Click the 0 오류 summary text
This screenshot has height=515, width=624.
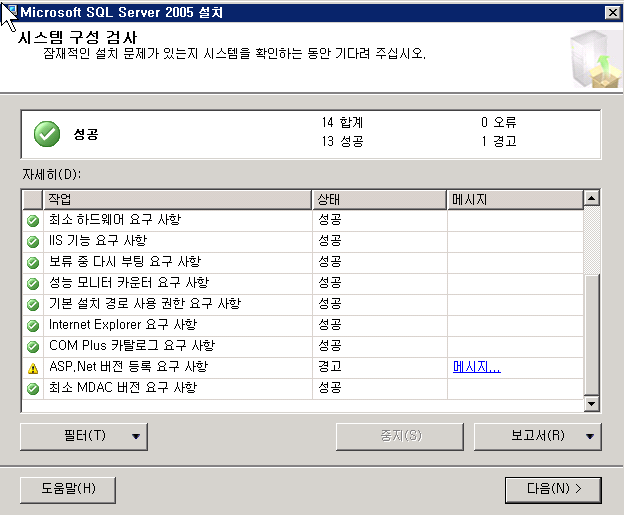click(499, 123)
